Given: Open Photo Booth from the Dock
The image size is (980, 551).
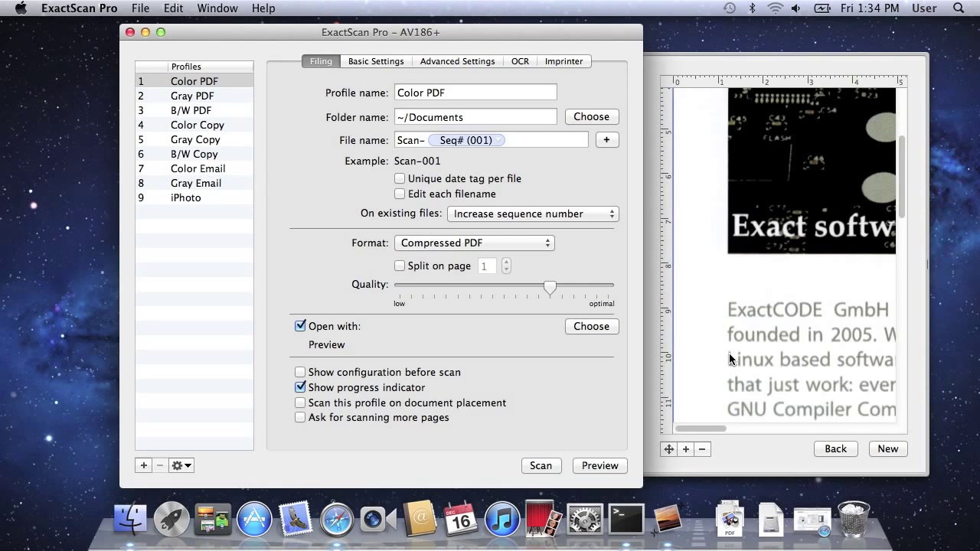Looking at the screenshot, I should (544, 520).
